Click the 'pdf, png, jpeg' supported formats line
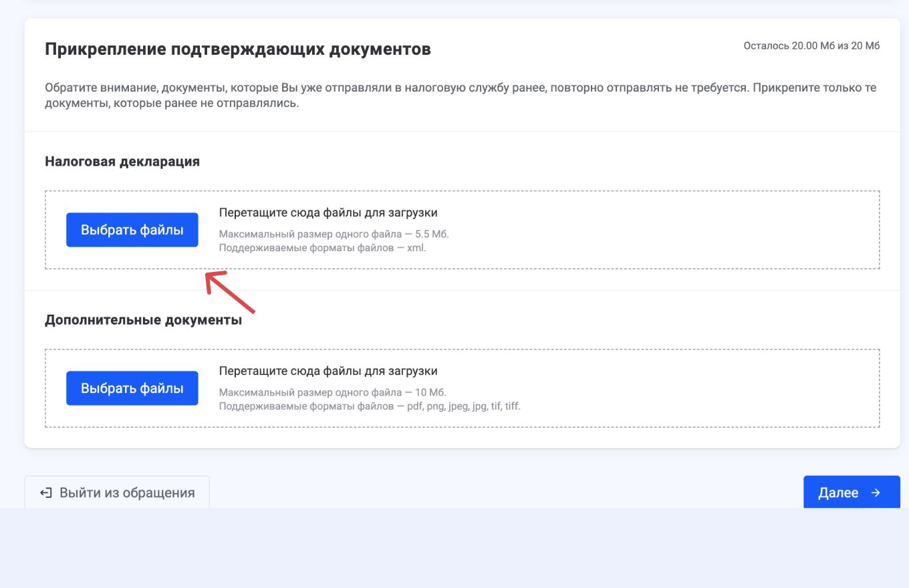The height and width of the screenshot is (588, 909). [x=369, y=406]
